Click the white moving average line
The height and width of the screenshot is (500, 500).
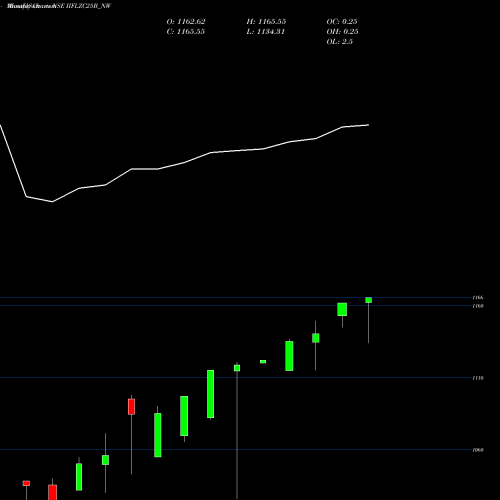click(x=184, y=163)
